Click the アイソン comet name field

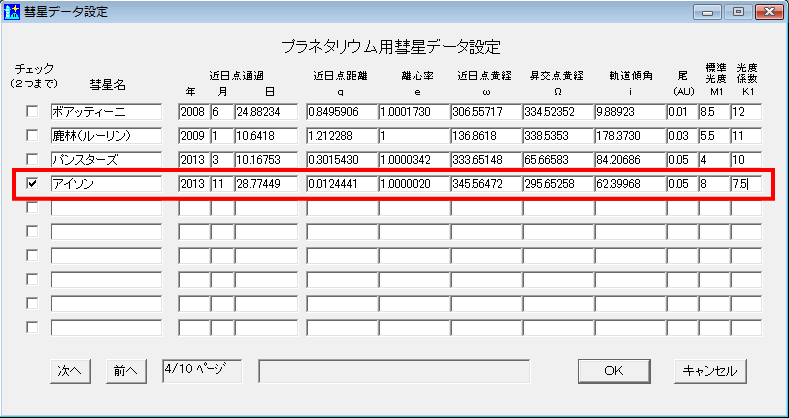[x=106, y=184]
